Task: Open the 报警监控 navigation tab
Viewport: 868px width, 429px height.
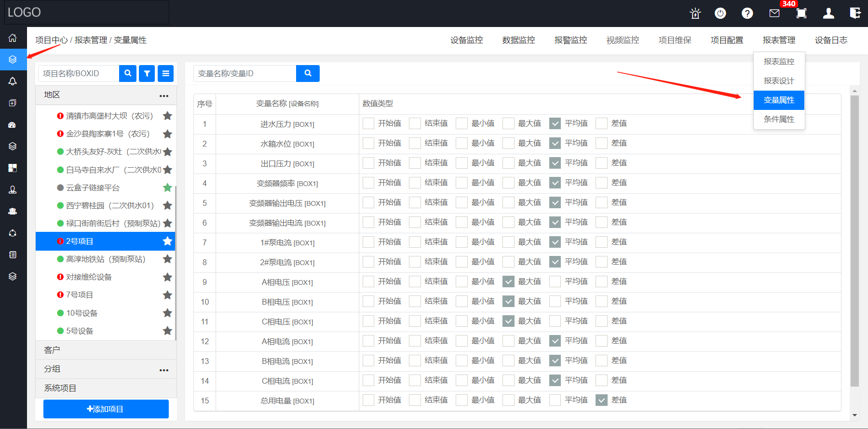Action: point(570,40)
